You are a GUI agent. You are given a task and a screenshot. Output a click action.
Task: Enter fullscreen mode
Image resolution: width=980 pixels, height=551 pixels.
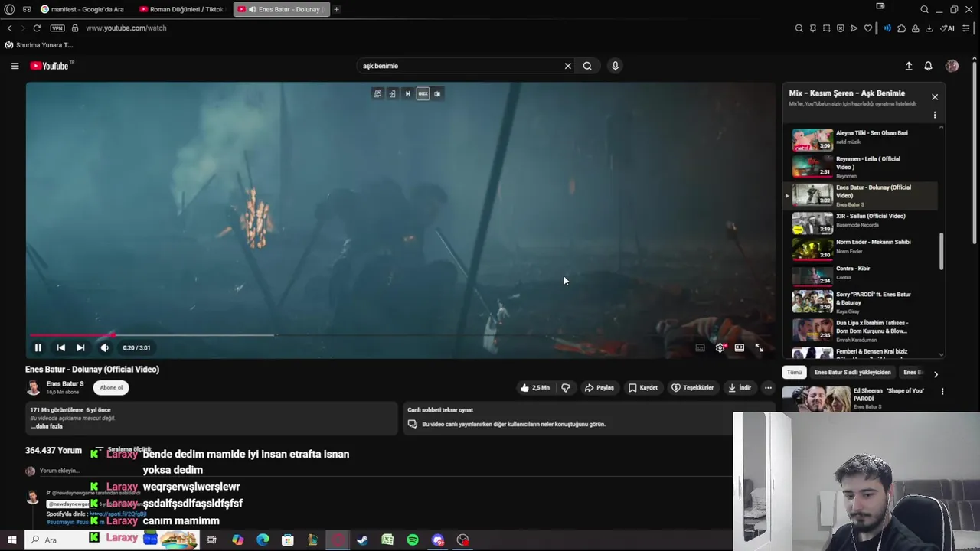tap(759, 347)
